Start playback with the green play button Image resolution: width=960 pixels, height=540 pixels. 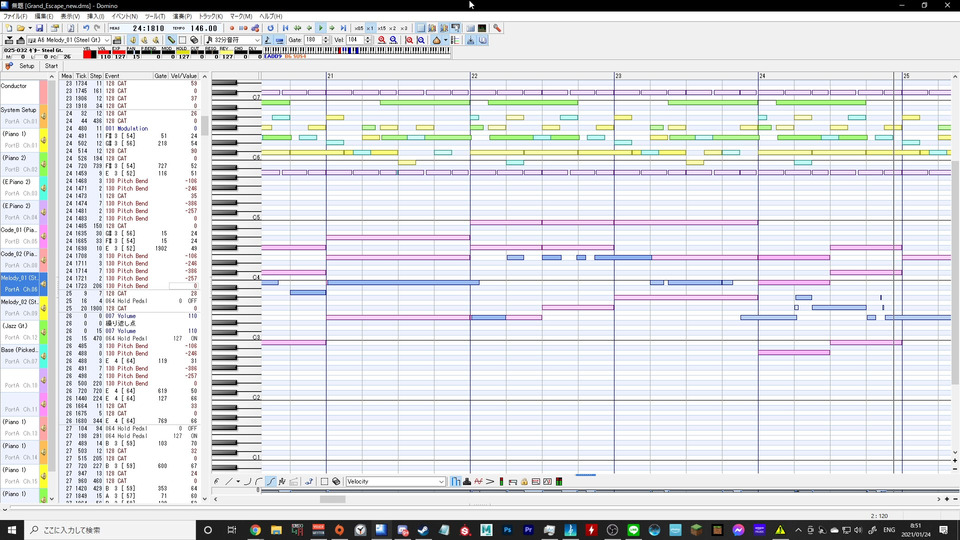[x=320, y=28]
